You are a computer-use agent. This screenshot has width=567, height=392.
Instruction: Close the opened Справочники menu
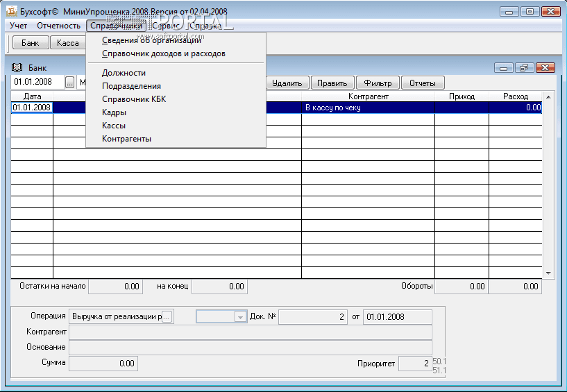pyautogui.click(x=116, y=26)
